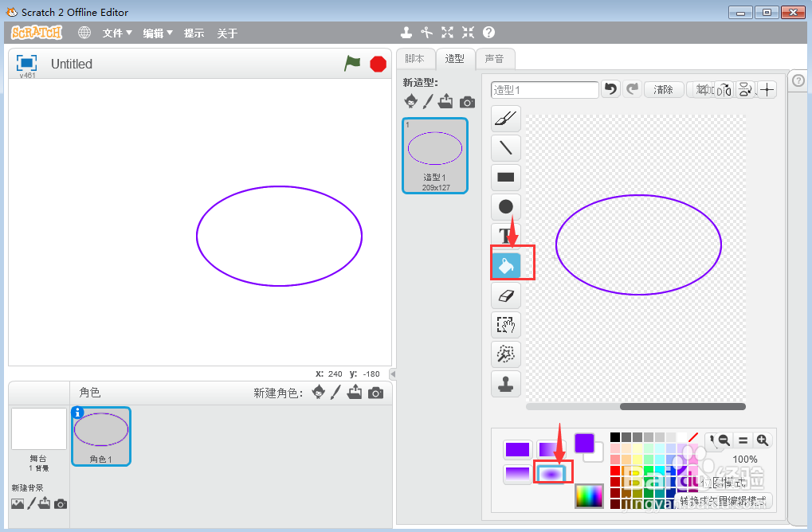Select the Line tool
Screen dimensions: 812x532
click(505, 148)
